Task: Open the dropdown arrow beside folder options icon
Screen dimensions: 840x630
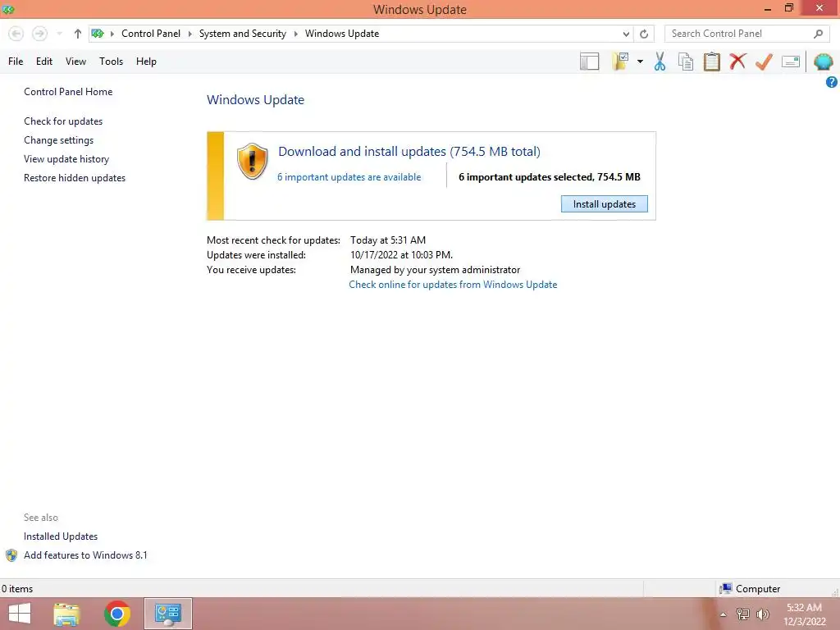Action: pyautogui.click(x=640, y=62)
